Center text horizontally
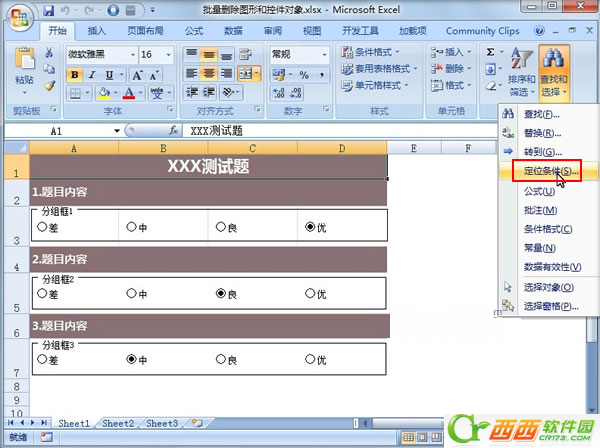Screen dimensions: 600x448 (209, 73)
